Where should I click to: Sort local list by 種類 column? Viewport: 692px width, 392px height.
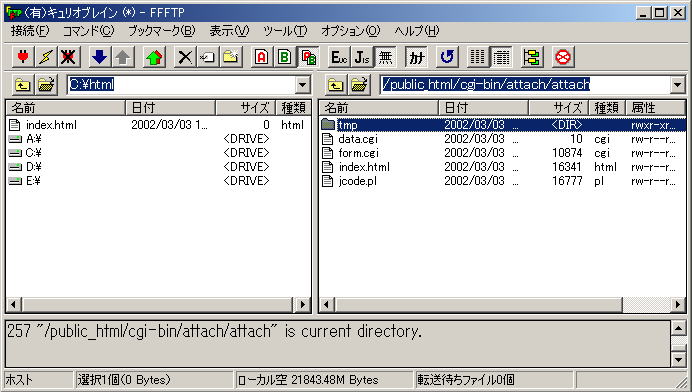pos(293,107)
